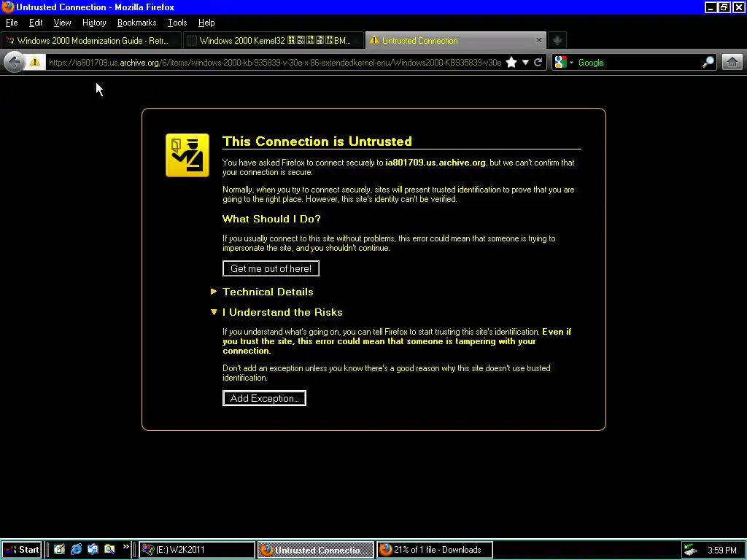Click the search magnifier icon
The image size is (747, 560).
coord(708,63)
